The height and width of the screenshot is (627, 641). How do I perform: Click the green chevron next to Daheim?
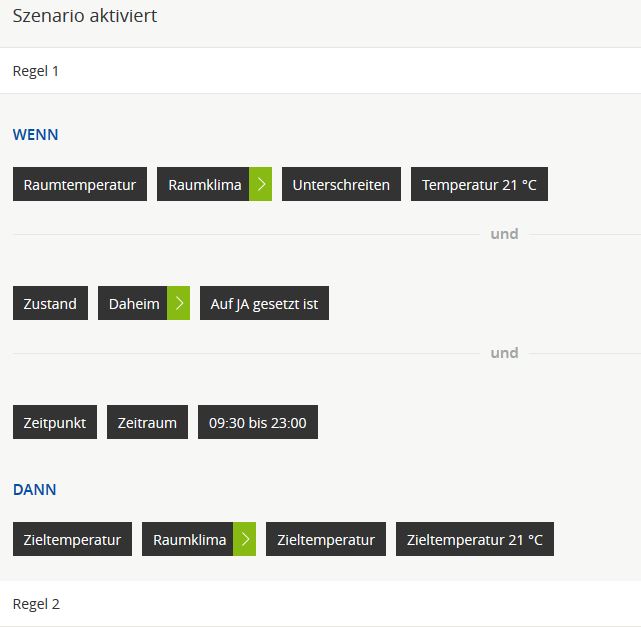179,303
